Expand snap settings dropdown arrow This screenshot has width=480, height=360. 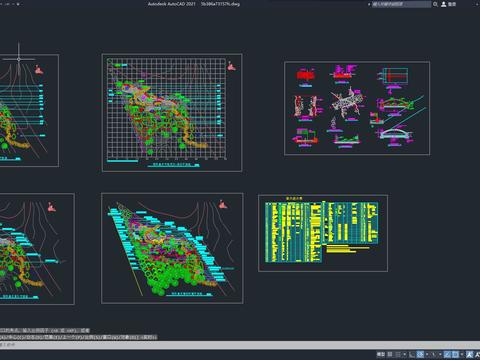tap(405, 354)
